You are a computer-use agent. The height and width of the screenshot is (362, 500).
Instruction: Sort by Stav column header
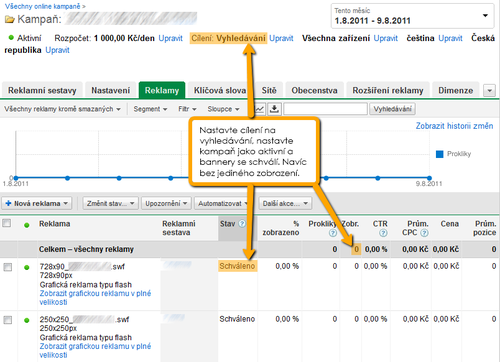pyautogui.click(x=228, y=224)
